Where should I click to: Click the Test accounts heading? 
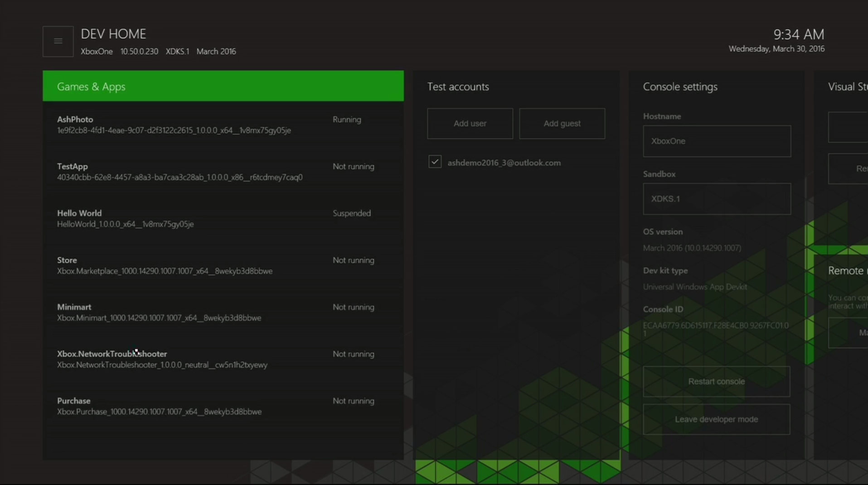pos(458,86)
